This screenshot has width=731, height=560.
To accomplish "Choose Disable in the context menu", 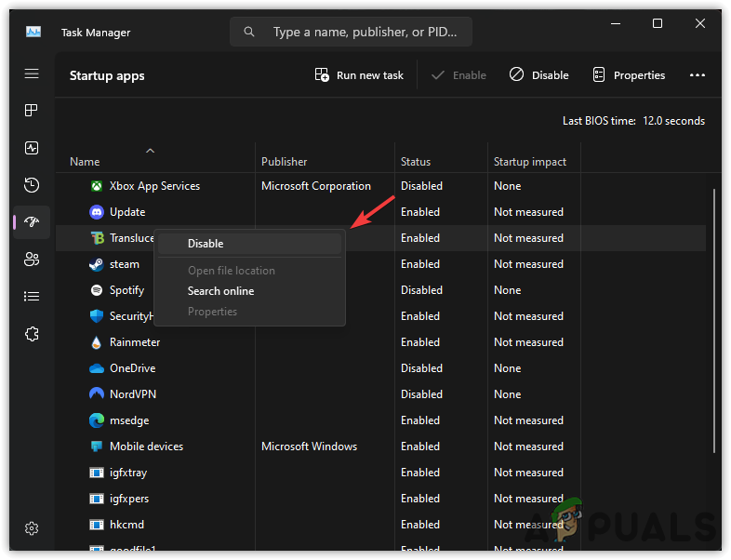I will 206,244.
